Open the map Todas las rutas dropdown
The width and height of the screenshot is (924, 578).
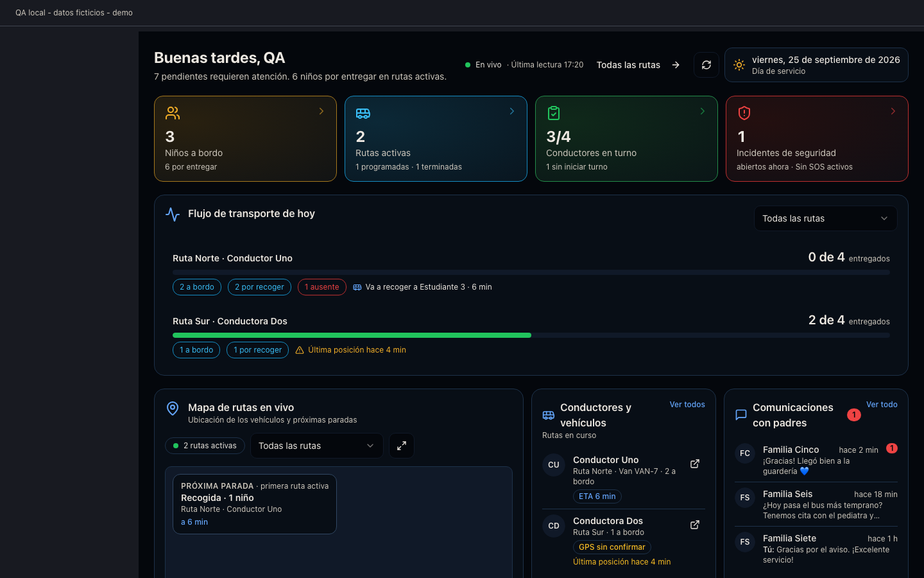click(316, 446)
